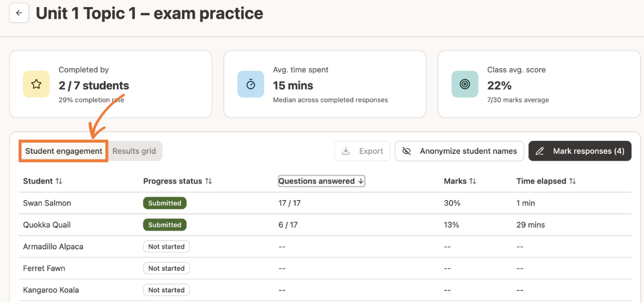This screenshot has height=305, width=644.
Task: Click the Marks column header text
Action: pyautogui.click(x=455, y=181)
